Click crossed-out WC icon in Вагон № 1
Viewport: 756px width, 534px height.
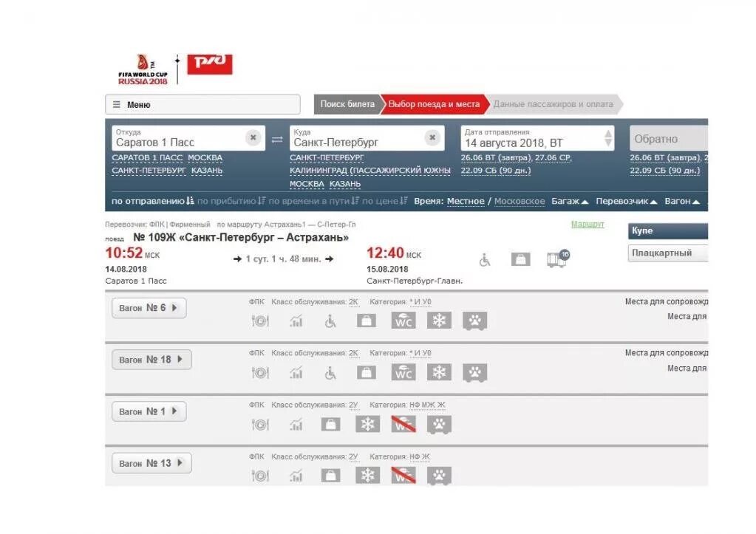(x=403, y=424)
